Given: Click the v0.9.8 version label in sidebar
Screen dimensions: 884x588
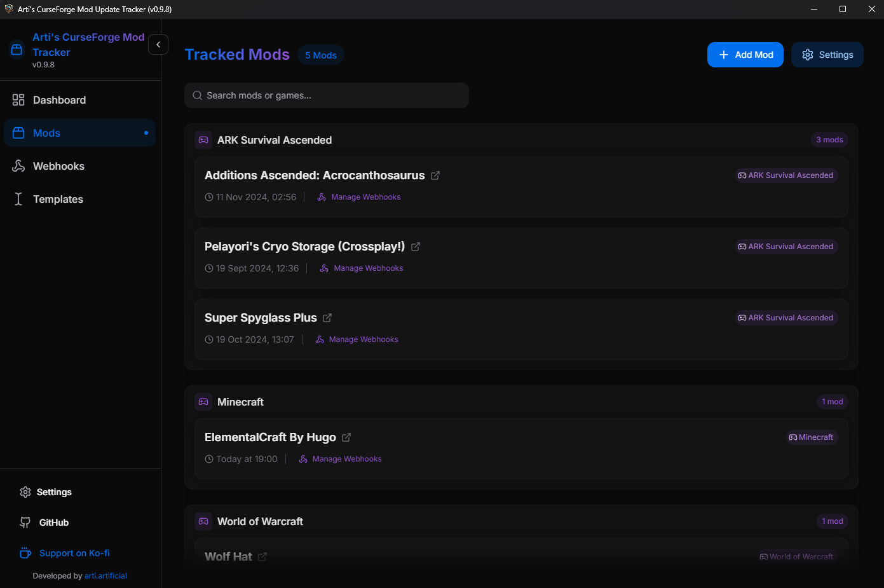Looking at the screenshot, I should pos(43,65).
